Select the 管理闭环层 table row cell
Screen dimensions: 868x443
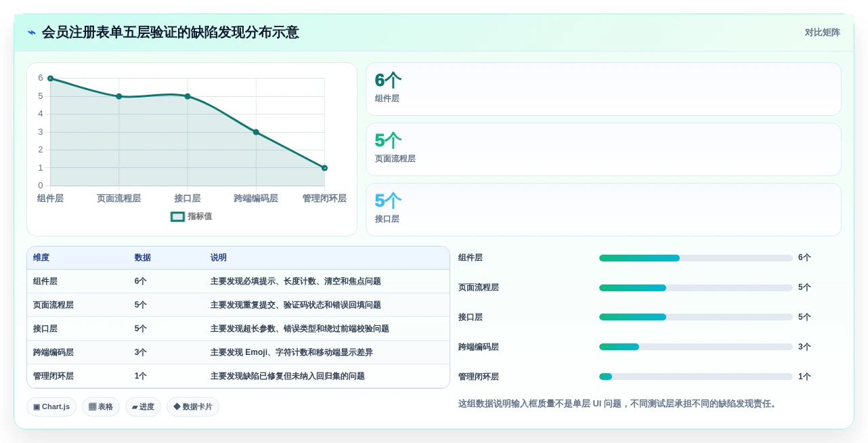point(53,376)
